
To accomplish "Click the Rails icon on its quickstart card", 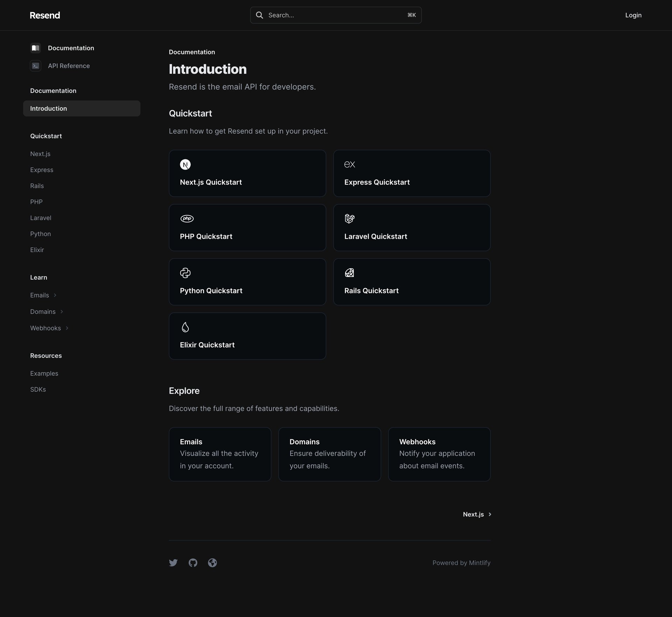I will (350, 272).
